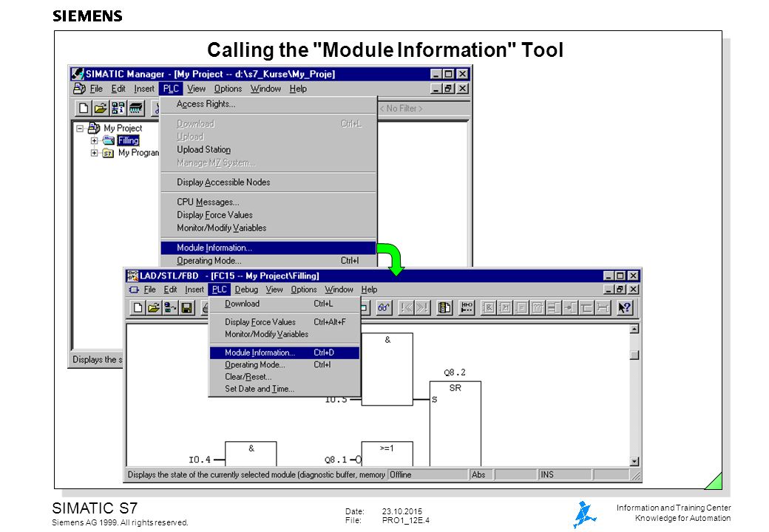769x532 pixels.
Task: Click the INS status bar field
Action: (565, 474)
